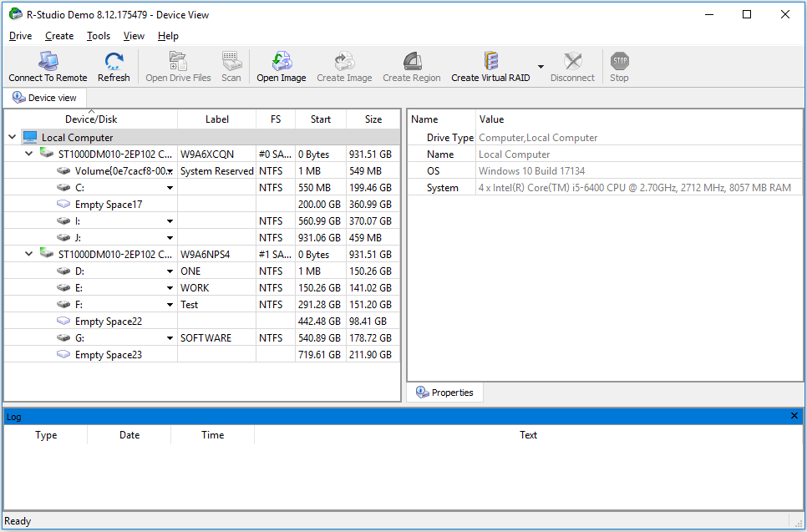The height and width of the screenshot is (532, 807).
Task: Click the Connect To Remote toolbar icon
Action: click(x=48, y=61)
